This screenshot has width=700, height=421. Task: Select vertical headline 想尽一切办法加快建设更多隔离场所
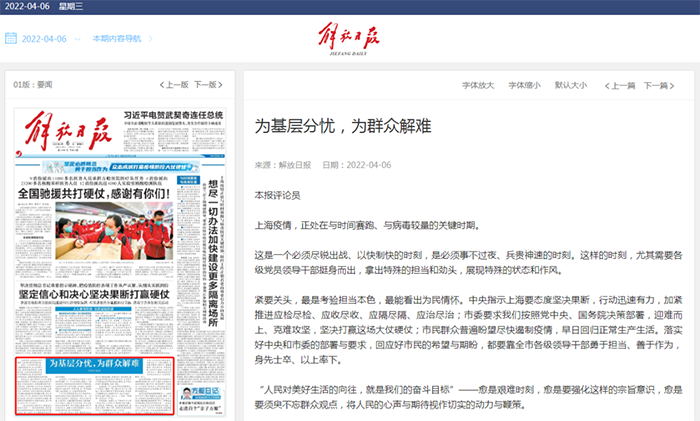[213, 253]
